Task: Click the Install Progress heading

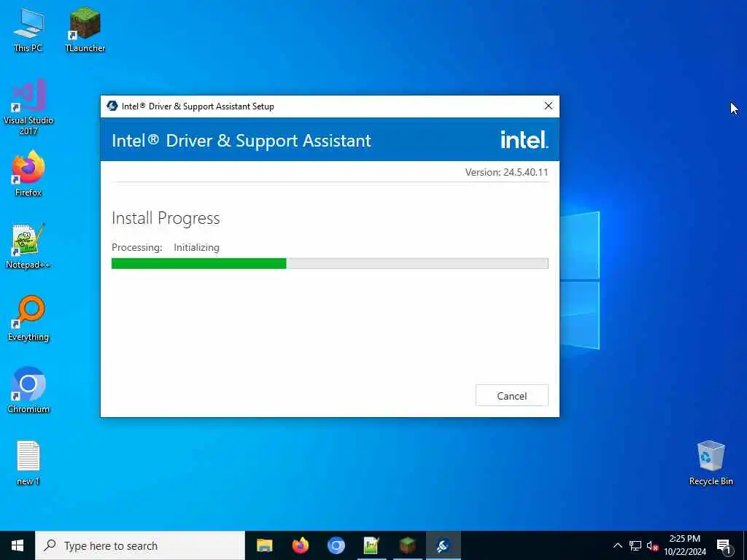Action: [x=166, y=218]
